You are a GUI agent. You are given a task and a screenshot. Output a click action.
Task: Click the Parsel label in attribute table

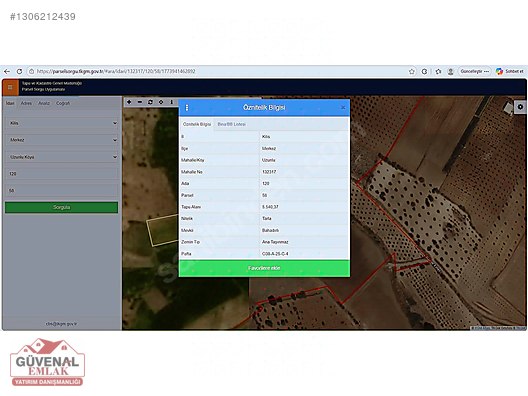click(187, 195)
